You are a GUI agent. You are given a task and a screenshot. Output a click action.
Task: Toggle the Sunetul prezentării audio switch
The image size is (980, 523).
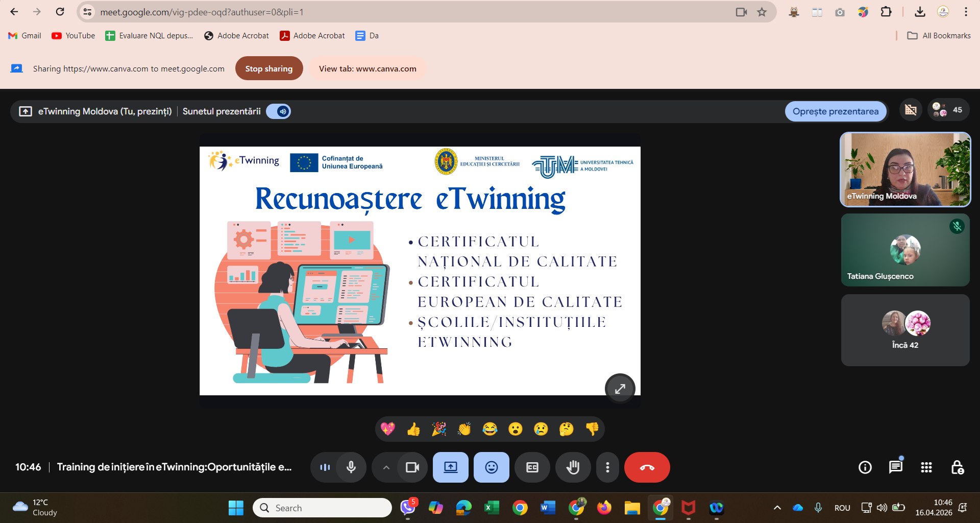(x=279, y=111)
